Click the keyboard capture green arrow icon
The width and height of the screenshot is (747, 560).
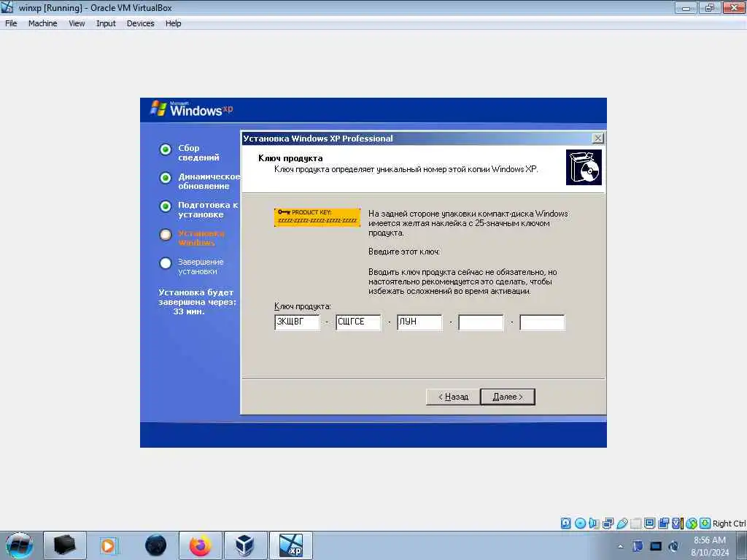(x=705, y=524)
